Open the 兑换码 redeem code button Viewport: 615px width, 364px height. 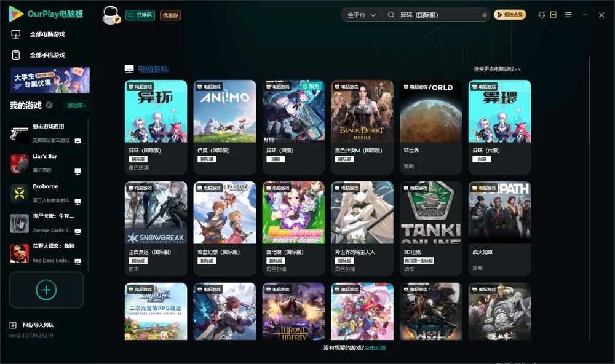point(140,15)
